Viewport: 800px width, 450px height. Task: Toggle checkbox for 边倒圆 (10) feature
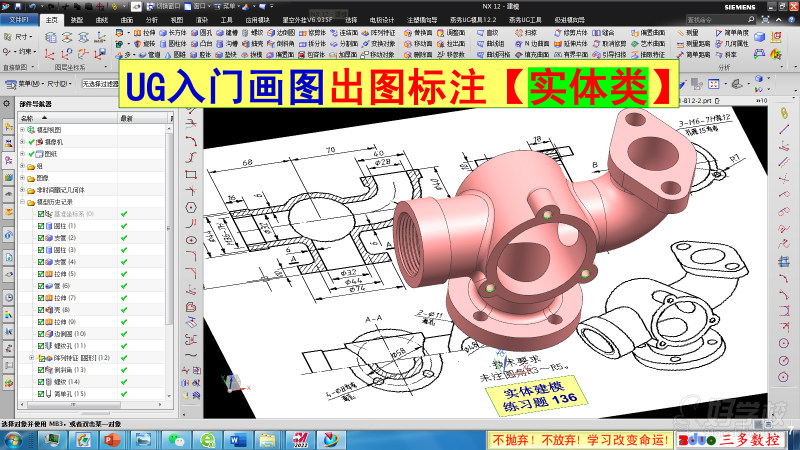click(41, 334)
